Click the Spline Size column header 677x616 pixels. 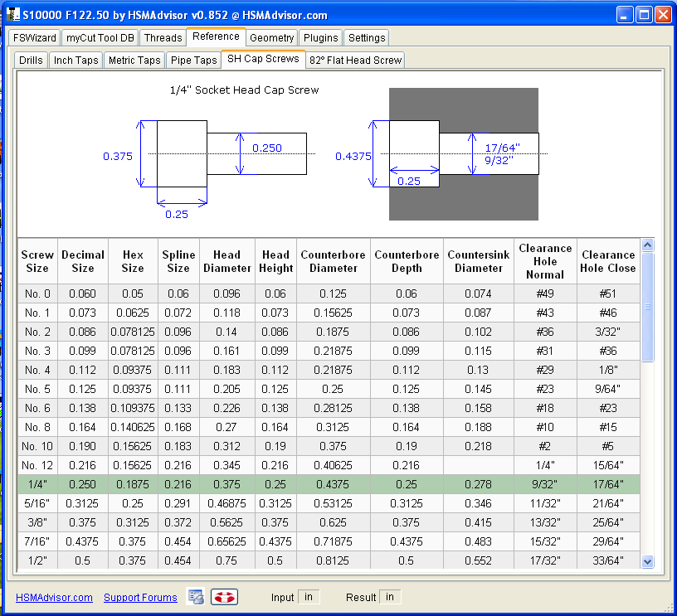click(x=178, y=261)
